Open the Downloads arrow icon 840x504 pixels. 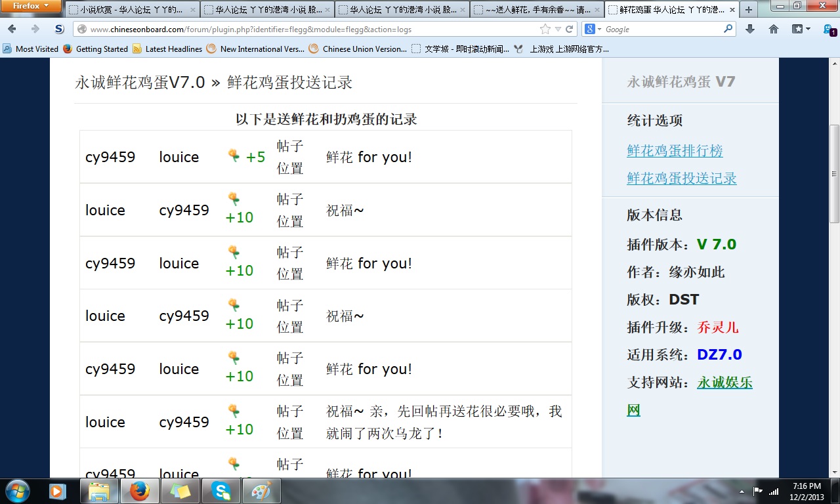click(750, 29)
